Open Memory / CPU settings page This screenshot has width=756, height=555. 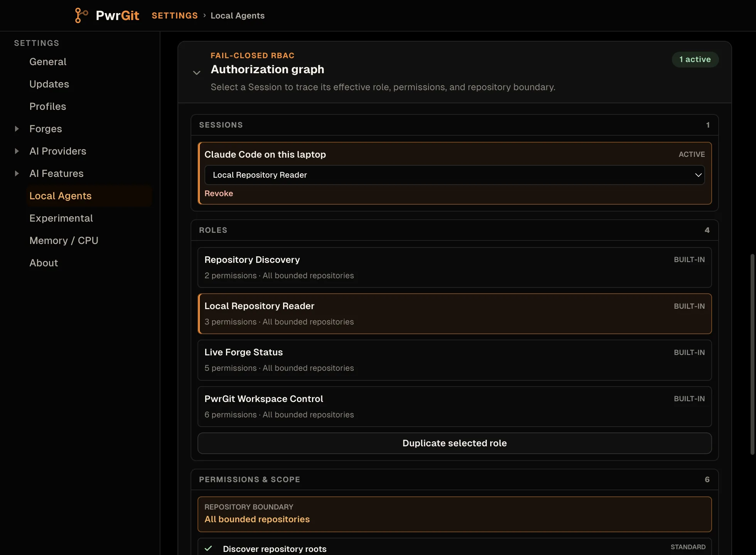[64, 240]
